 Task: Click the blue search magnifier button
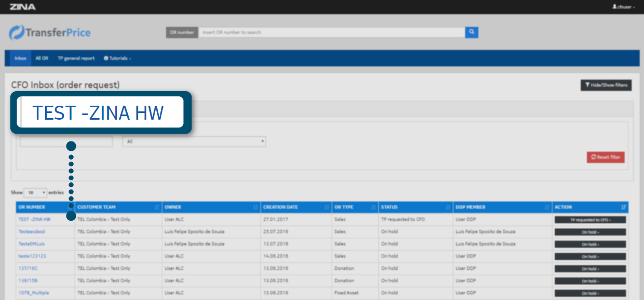[471, 32]
